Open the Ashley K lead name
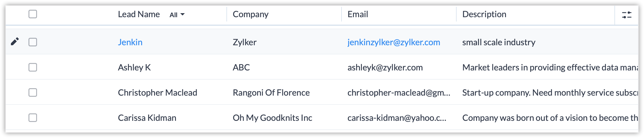 (x=134, y=67)
